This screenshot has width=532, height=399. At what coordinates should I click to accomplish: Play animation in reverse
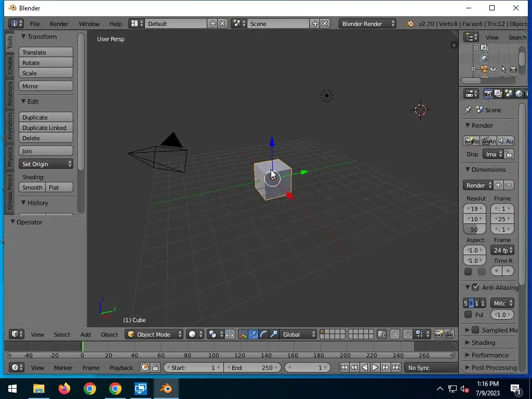(364, 367)
